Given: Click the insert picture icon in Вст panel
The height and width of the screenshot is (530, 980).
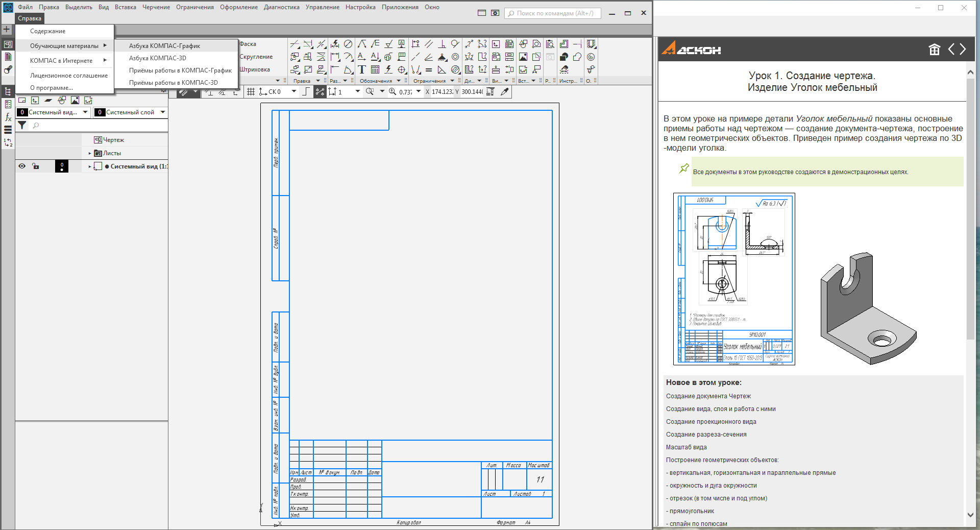Looking at the screenshot, I should coord(523,57).
